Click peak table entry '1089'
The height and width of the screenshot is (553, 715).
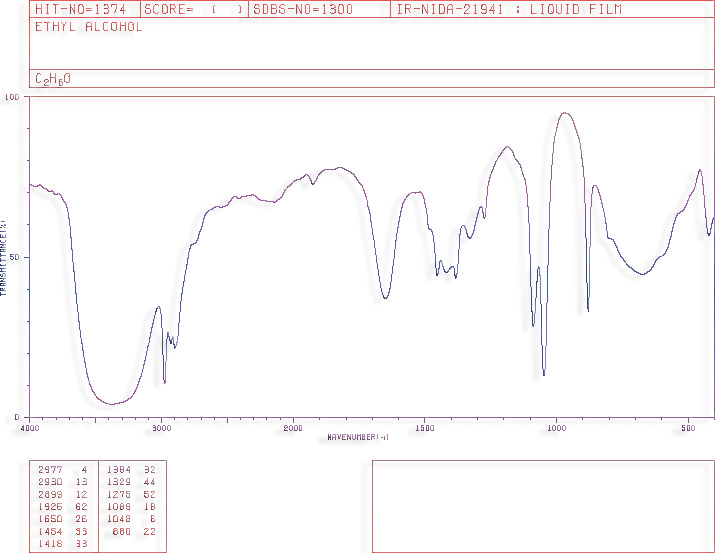pyautogui.click(x=119, y=506)
